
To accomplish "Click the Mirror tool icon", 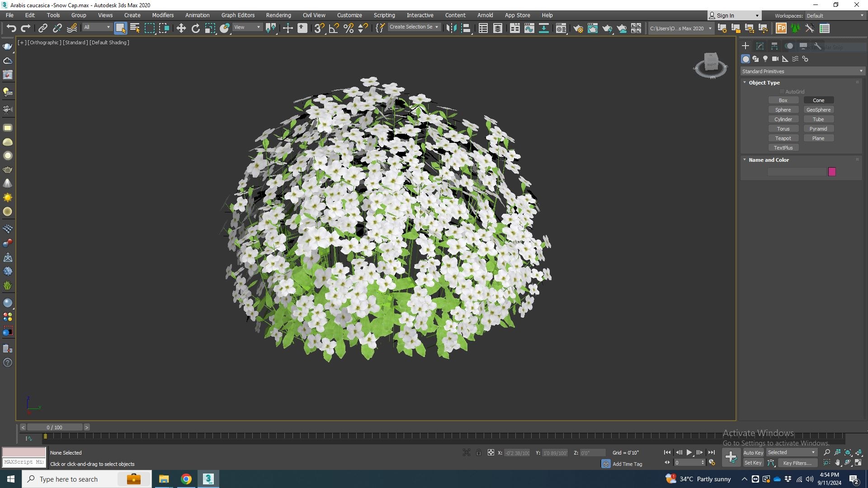I will pyautogui.click(x=451, y=28).
